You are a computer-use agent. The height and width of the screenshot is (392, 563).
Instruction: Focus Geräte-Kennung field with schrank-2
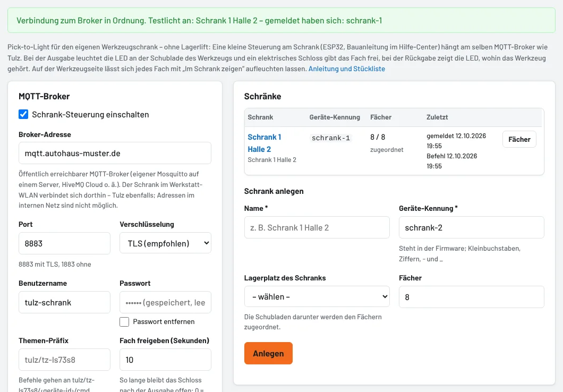472,227
